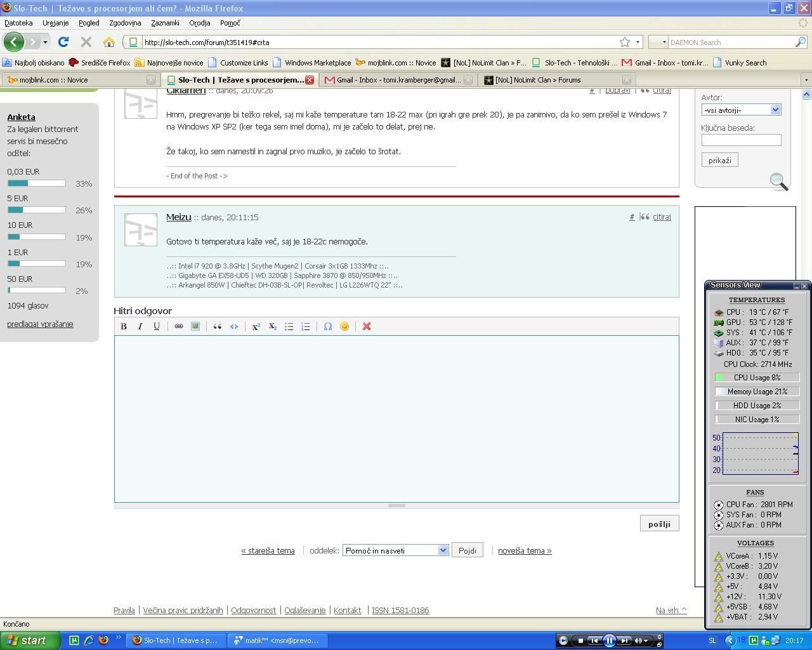Bookmark this page with the star icon
Screen dimensions: 812x650
[x=625, y=42]
